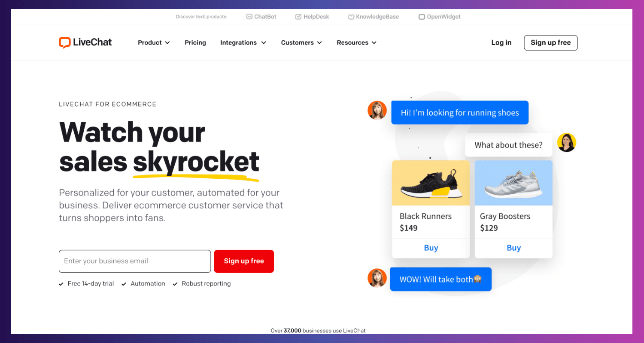Viewport: 644px width, 343px height.
Task: Buy the Black Runners shoes
Action: click(431, 248)
